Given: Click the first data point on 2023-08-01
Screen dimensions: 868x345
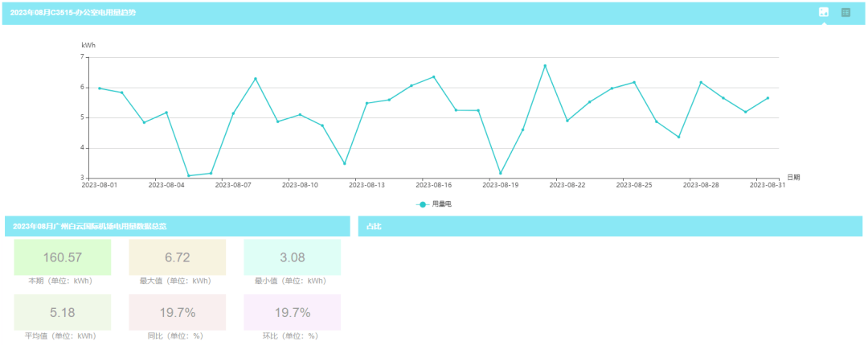Looking at the screenshot, I should point(100,88).
